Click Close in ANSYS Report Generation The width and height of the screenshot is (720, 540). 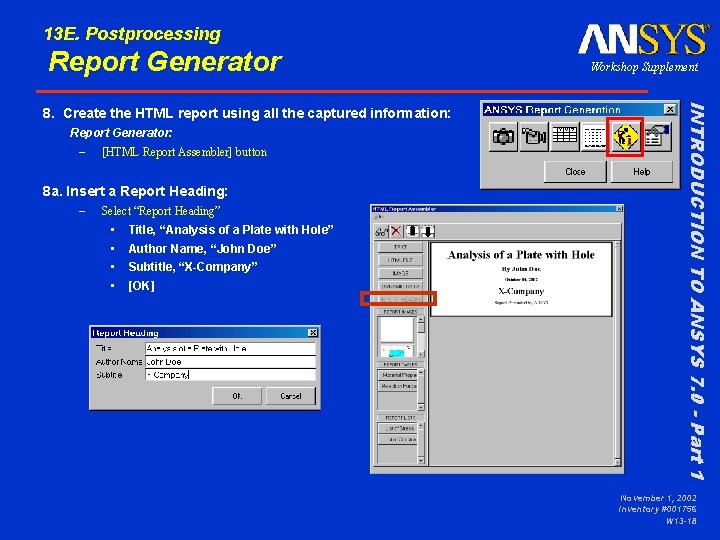[x=575, y=172]
